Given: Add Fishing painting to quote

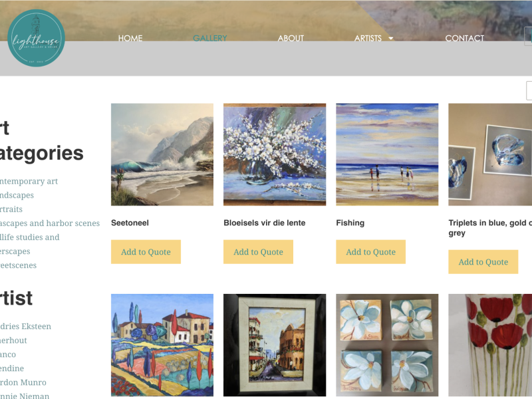Looking at the screenshot, I should (x=371, y=252).
